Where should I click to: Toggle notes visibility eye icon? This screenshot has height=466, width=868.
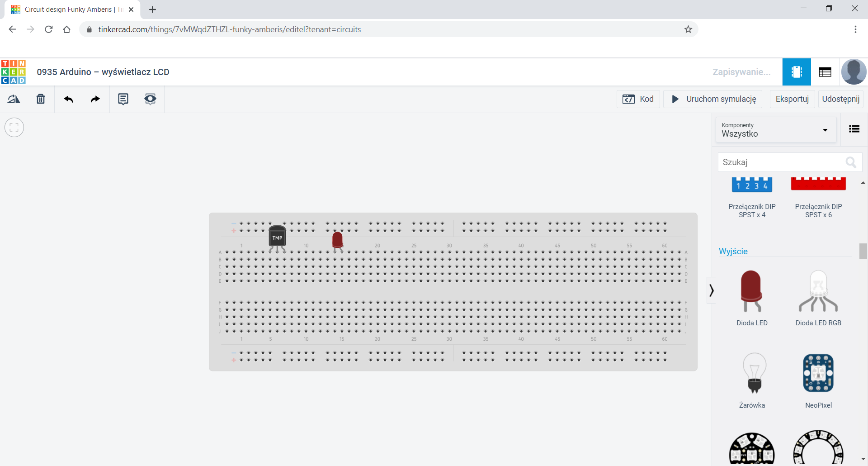(150, 99)
